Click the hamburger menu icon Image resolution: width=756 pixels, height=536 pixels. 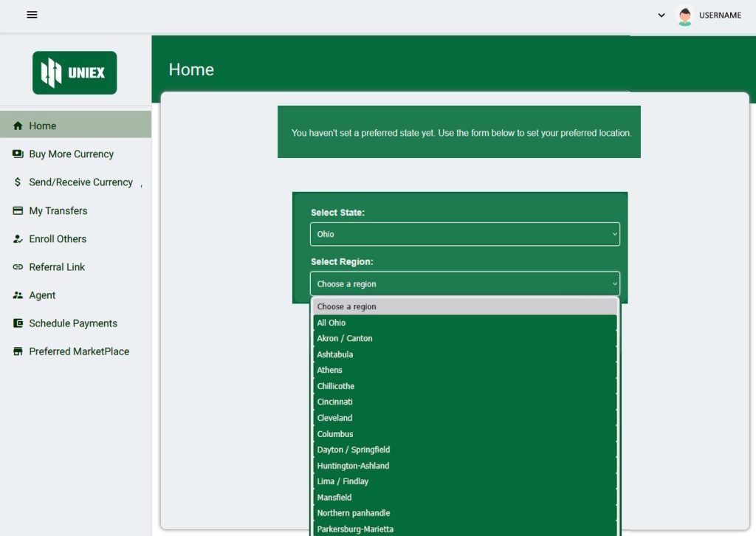pos(32,15)
